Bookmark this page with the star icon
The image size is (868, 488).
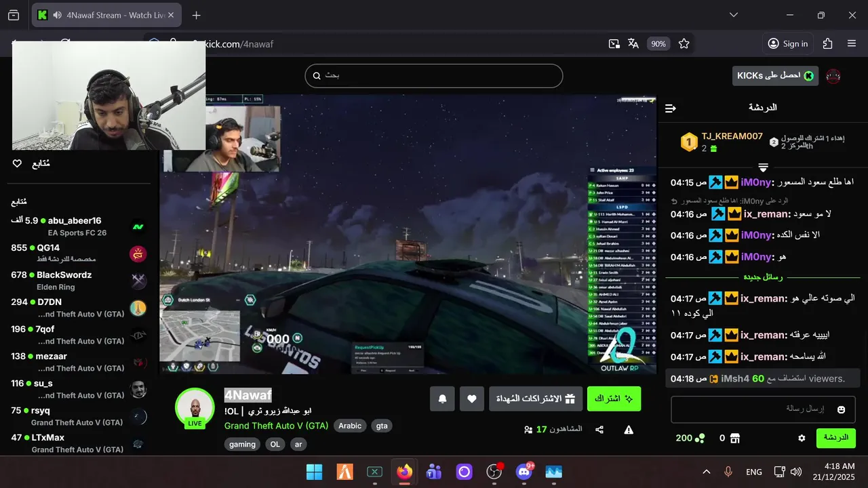(684, 43)
